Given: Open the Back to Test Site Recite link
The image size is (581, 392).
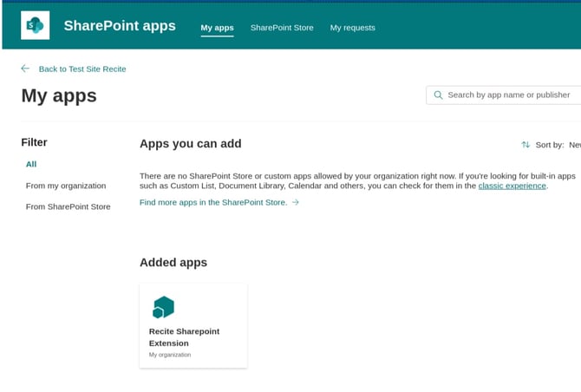Looking at the screenshot, I should coord(82,69).
